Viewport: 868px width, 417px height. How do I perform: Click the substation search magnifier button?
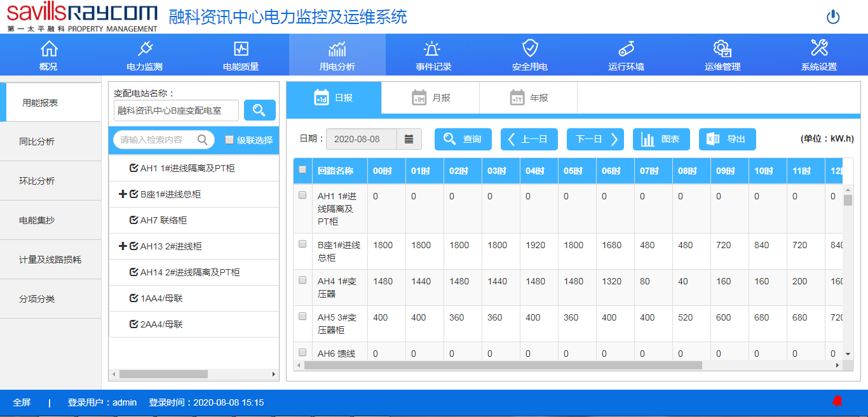260,110
